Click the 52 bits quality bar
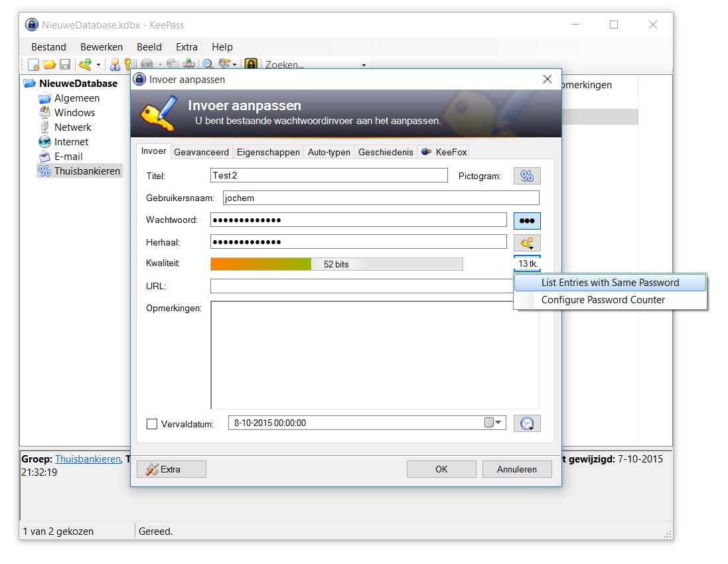 click(x=336, y=264)
